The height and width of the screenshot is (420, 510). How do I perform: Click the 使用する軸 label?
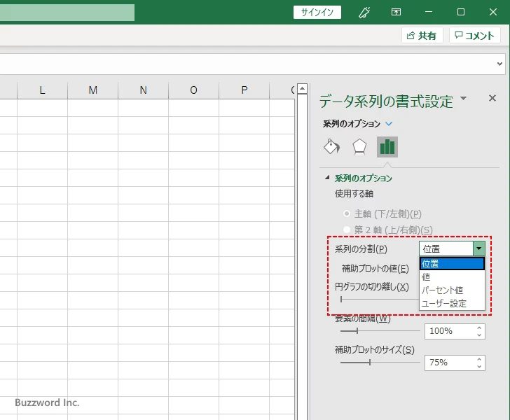(x=354, y=194)
